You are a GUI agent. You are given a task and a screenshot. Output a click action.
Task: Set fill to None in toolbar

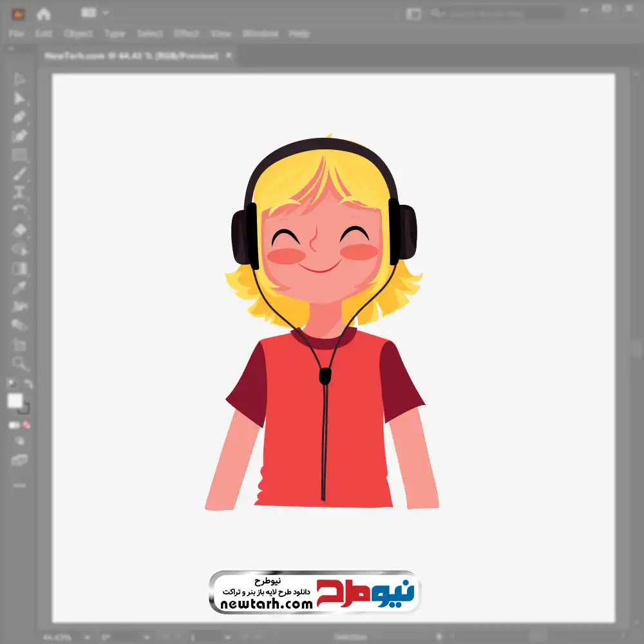27,425
